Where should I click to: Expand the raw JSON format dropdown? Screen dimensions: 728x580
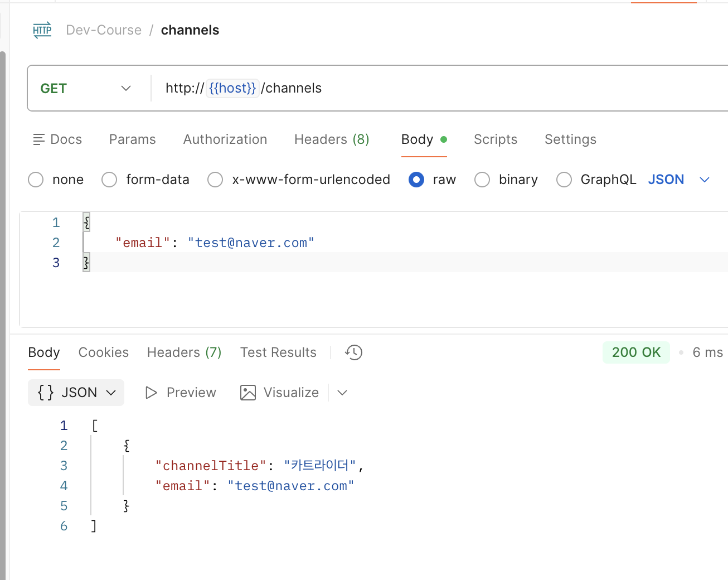pyautogui.click(x=705, y=180)
